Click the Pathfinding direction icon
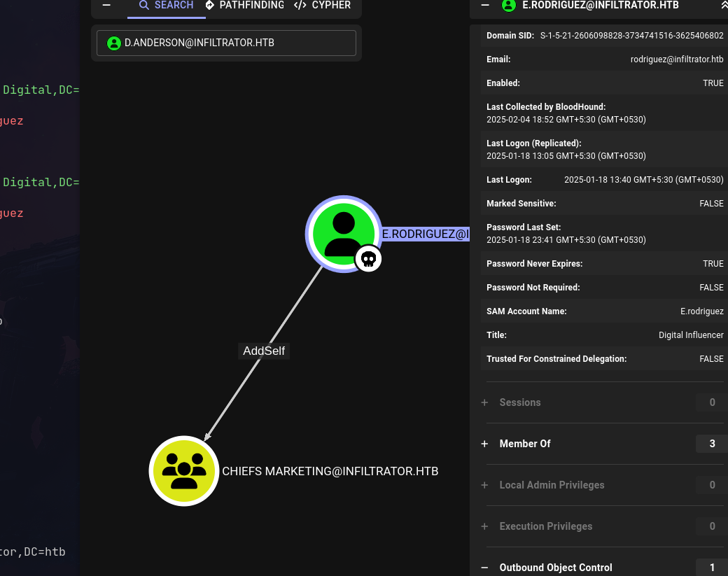 210,6
